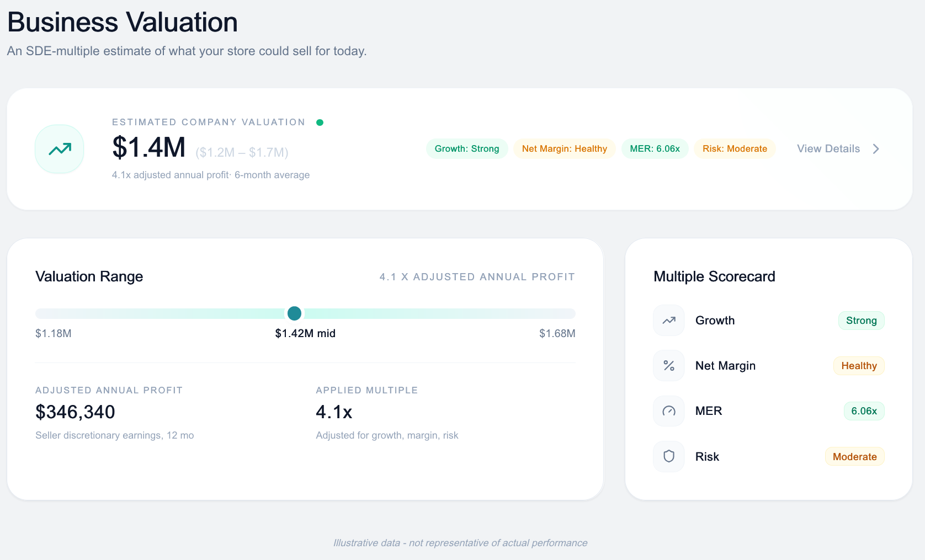Open the View Details link
This screenshot has height=560, width=925.
coord(828,149)
